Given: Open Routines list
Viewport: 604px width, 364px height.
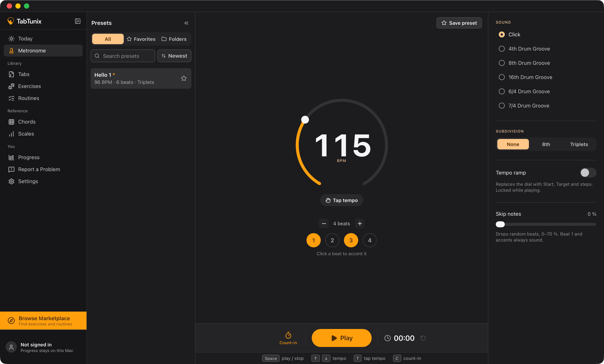Looking at the screenshot, I should (43, 98).
